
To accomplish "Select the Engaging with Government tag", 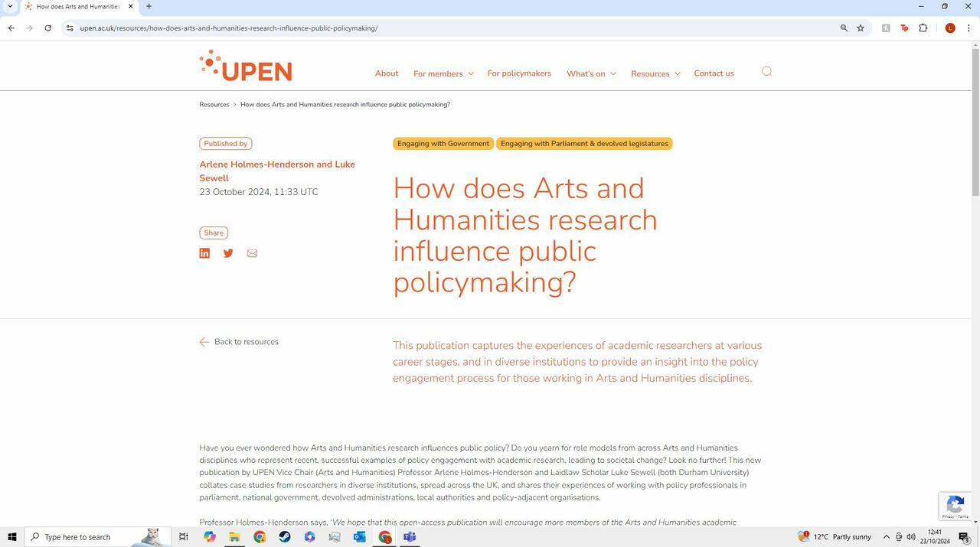I will [x=443, y=144].
